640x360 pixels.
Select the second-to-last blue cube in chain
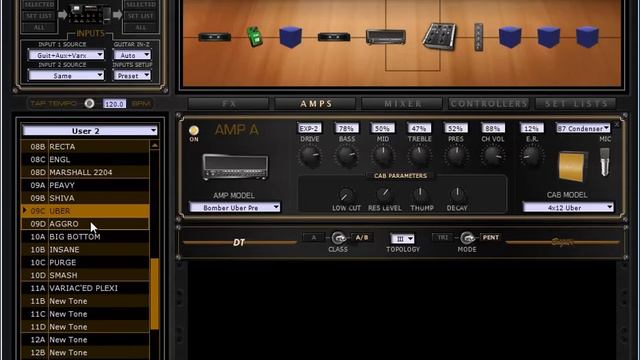549,37
